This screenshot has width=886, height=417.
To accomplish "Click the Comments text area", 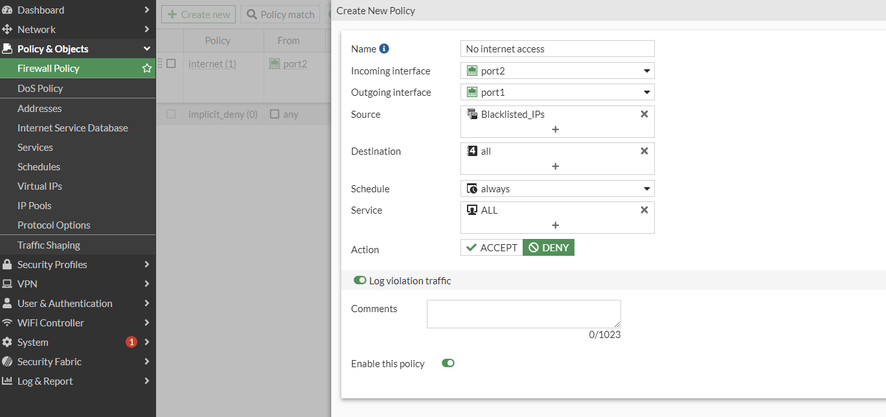I will [x=523, y=314].
